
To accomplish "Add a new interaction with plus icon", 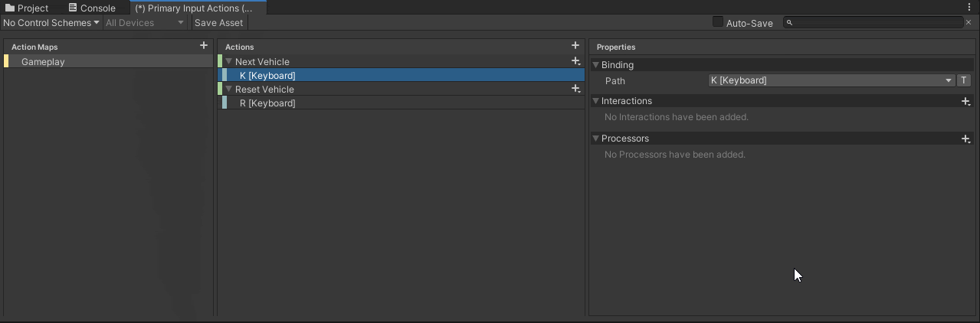I will (966, 101).
